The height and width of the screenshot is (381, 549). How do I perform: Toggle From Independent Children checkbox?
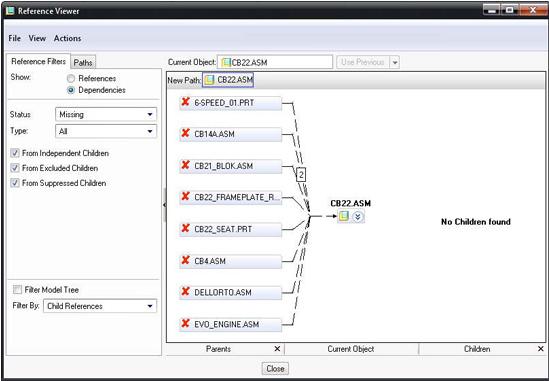point(15,153)
